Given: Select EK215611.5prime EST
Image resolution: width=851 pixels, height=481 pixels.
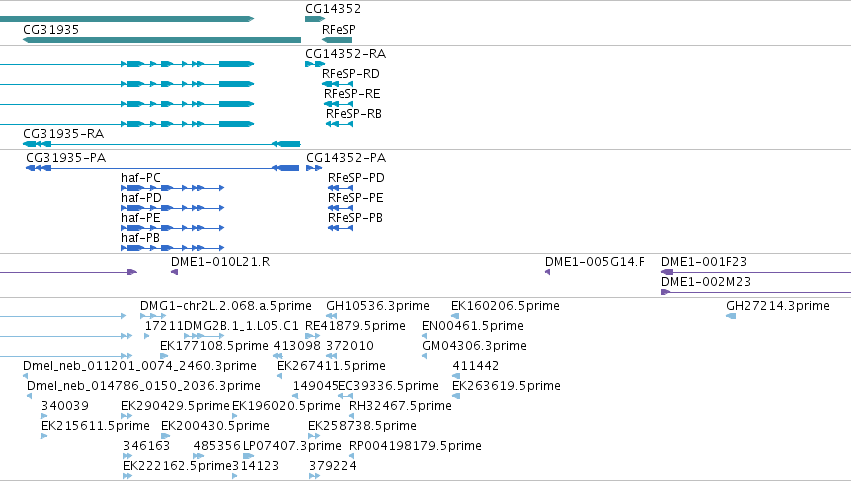Looking at the screenshot, I should coord(44,436).
